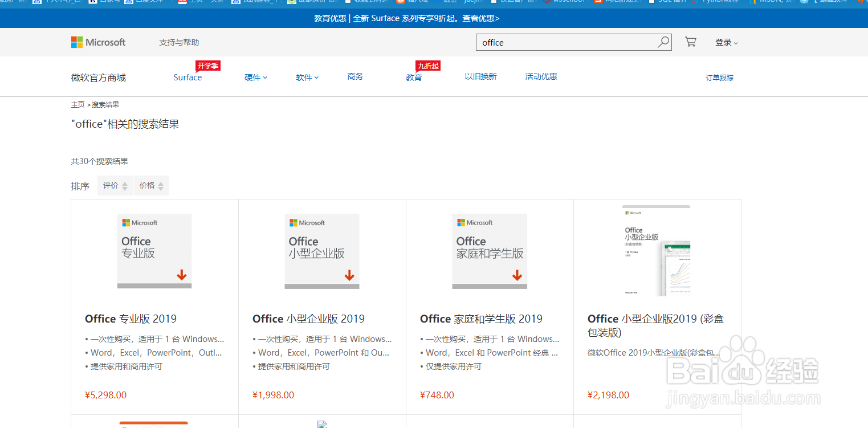This screenshot has height=428, width=868.
Task: Click the ¥2,198.00 price
Action: pos(608,395)
